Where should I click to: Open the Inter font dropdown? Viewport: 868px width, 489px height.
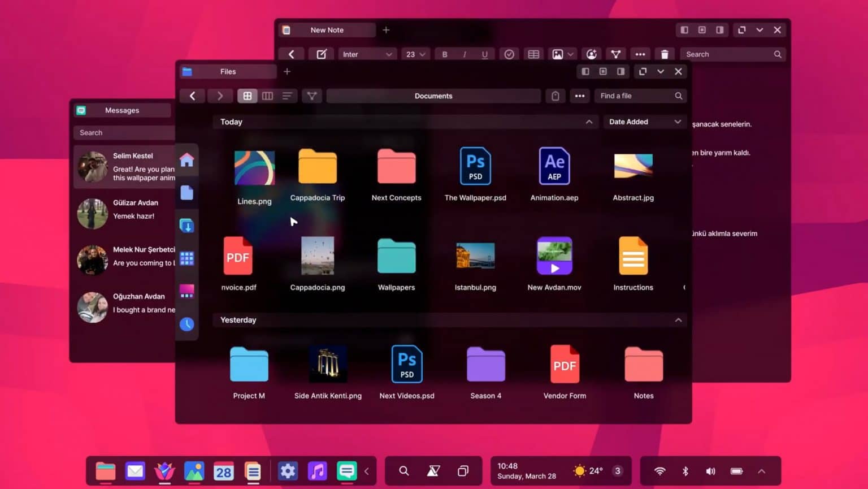tap(367, 54)
